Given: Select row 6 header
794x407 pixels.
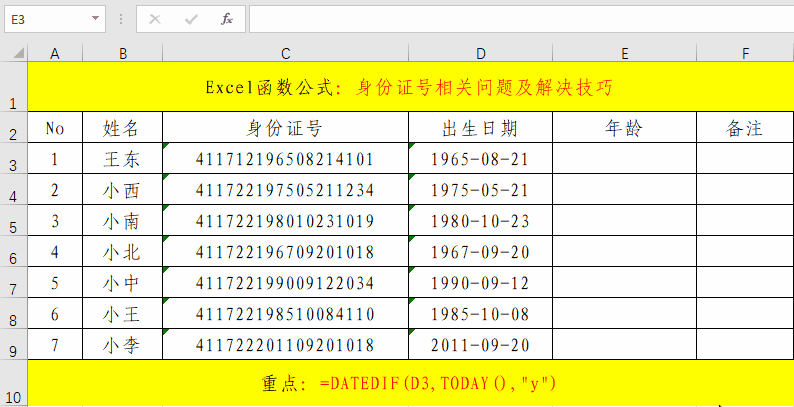Looking at the screenshot, I should point(14,251).
